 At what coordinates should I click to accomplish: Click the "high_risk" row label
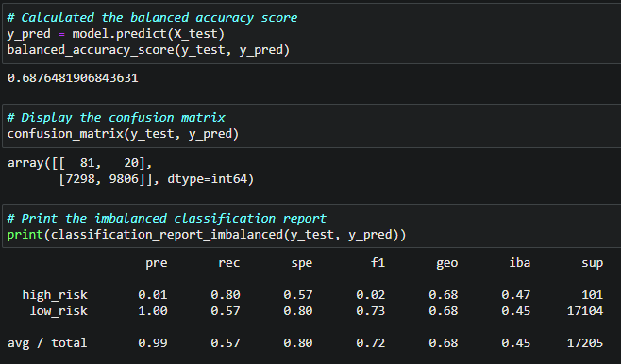tap(55, 295)
